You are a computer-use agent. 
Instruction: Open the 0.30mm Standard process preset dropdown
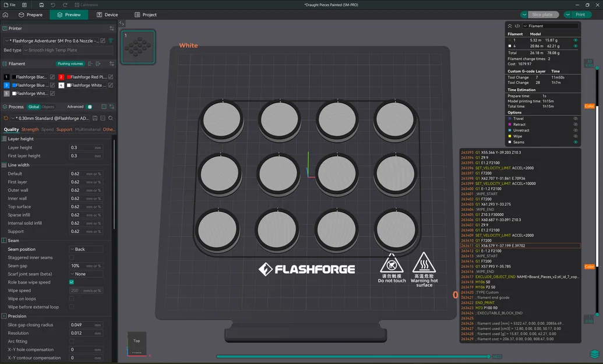coord(51,118)
